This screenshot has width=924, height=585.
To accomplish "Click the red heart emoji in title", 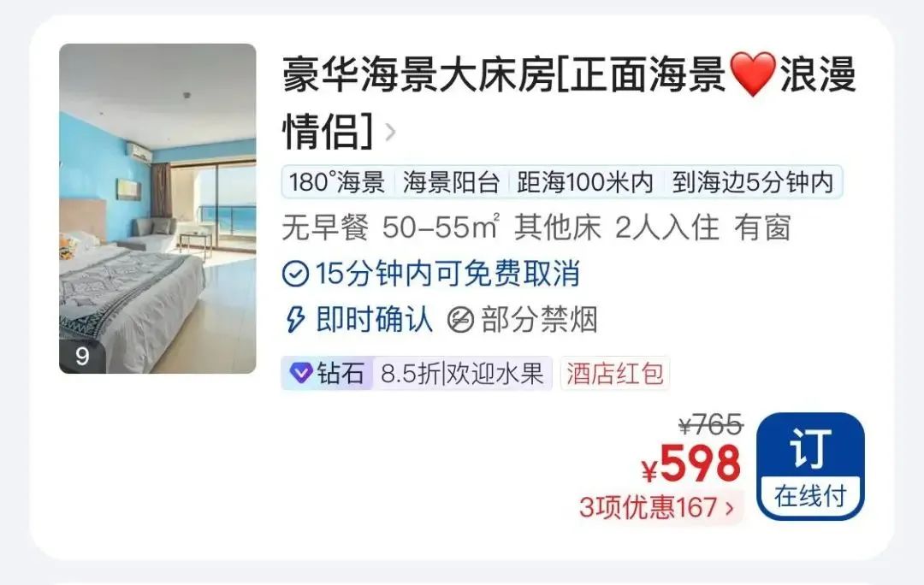I will pyautogui.click(x=753, y=74).
